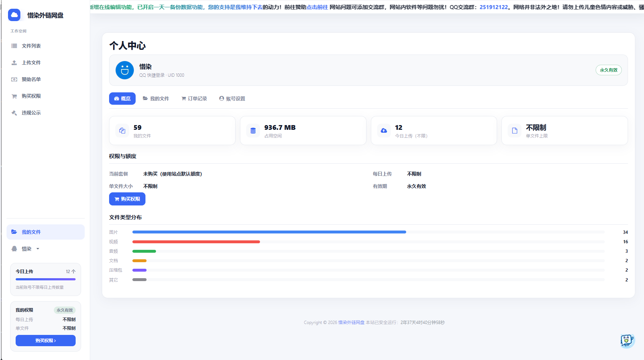Click the 图片 blue distribution bar

pyautogui.click(x=269, y=232)
